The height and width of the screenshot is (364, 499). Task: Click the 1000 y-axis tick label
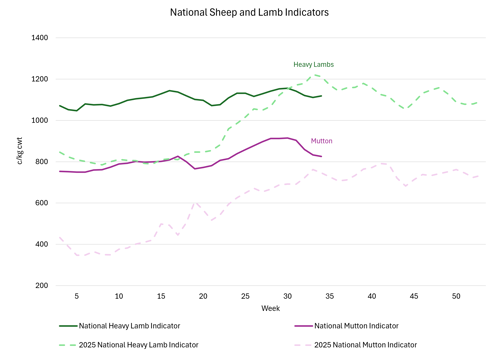click(x=40, y=120)
